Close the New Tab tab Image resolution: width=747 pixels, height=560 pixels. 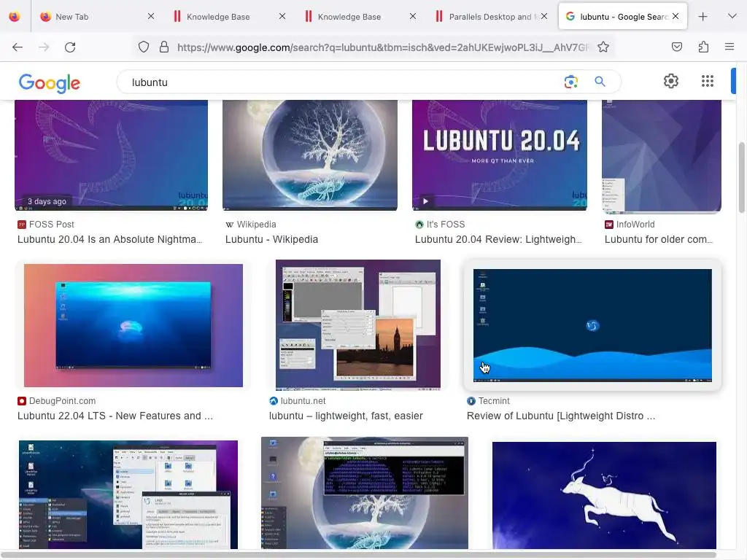150,16
